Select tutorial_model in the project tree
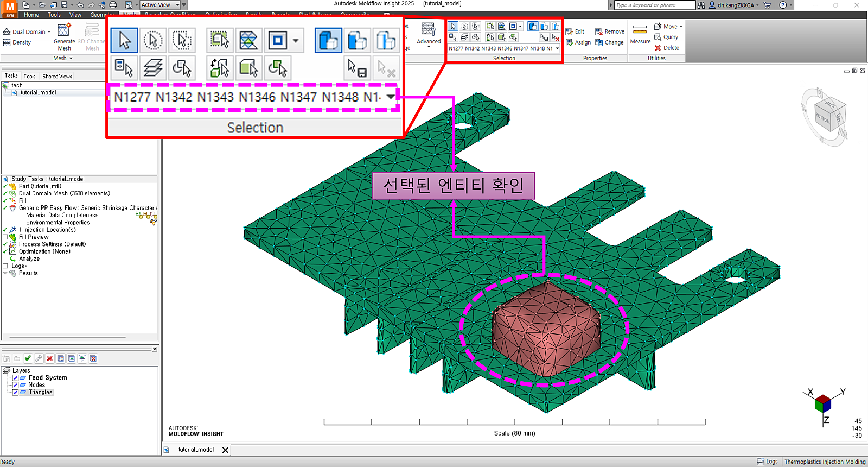This screenshot has width=868, height=467. click(x=38, y=93)
